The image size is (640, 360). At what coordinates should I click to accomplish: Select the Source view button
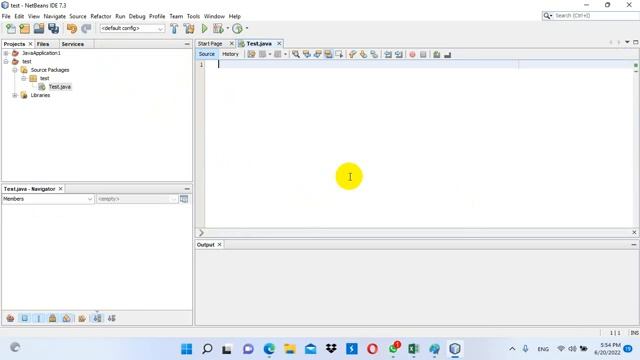point(207,54)
